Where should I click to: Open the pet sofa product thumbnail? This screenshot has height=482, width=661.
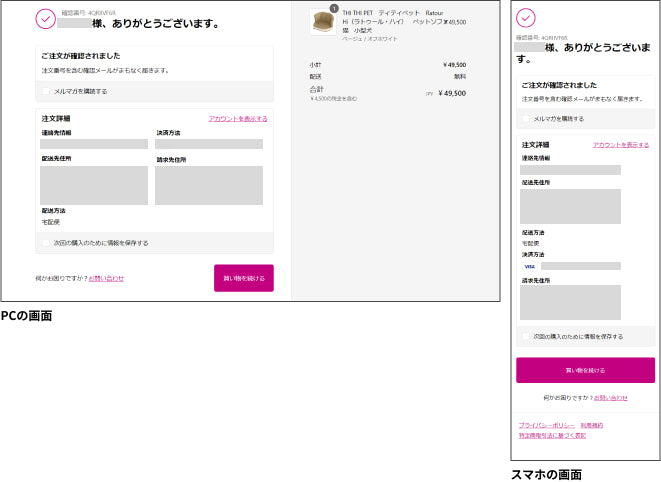[x=323, y=22]
